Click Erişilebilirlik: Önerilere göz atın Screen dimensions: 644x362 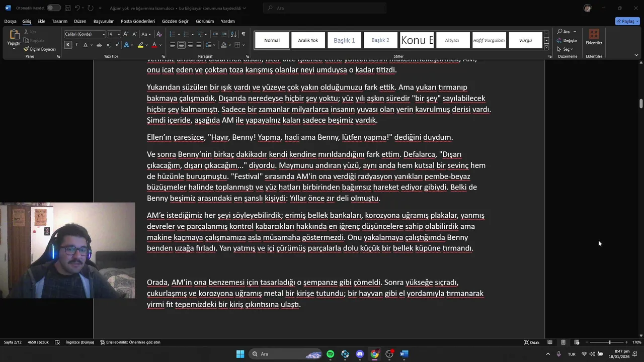click(130, 342)
